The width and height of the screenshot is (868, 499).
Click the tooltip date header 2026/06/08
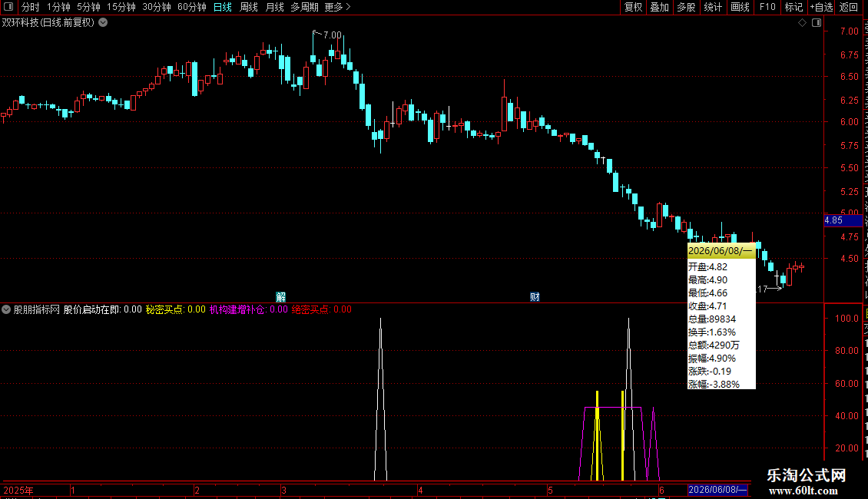click(721, 251)
